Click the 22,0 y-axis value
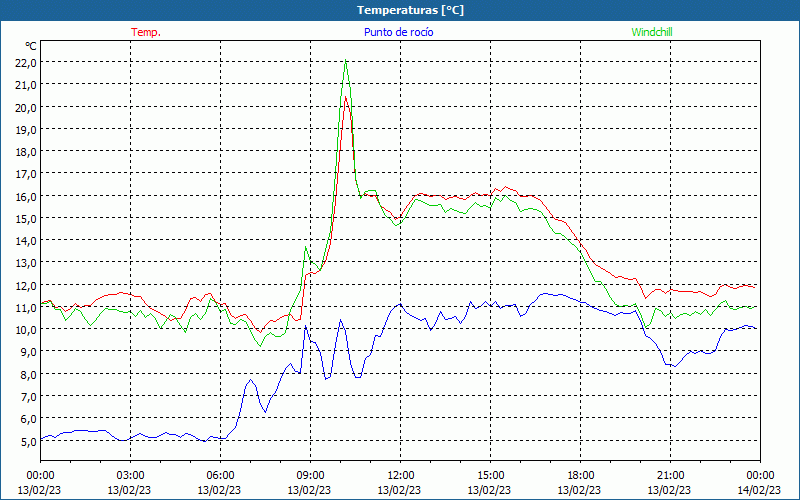The height and width of the screenshot is (500, 800). point(27,63)
